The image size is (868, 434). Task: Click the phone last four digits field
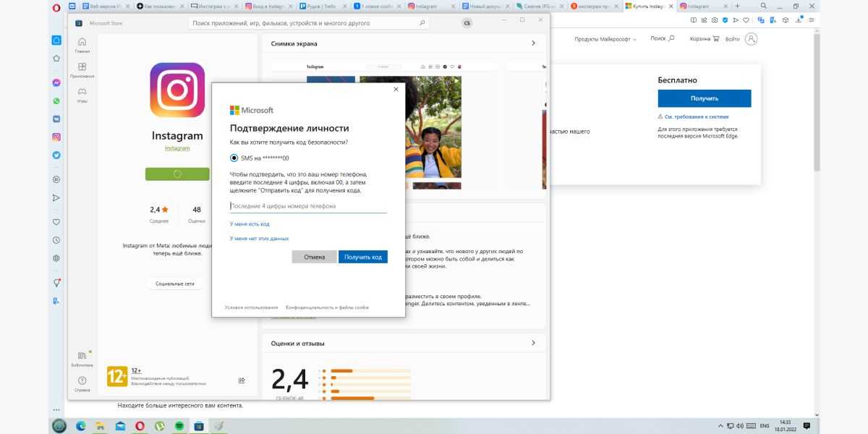(308, 206)
